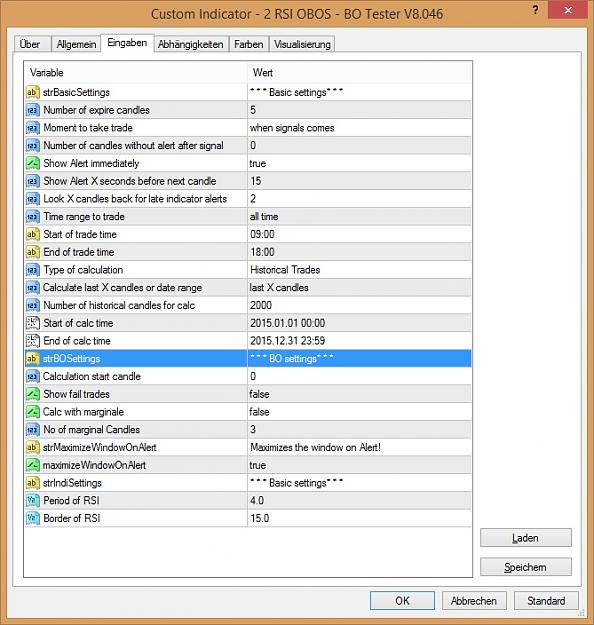594x625 pixels.
Task: Click the integer icon beside Time range to trade
Action: click(33, 216)
